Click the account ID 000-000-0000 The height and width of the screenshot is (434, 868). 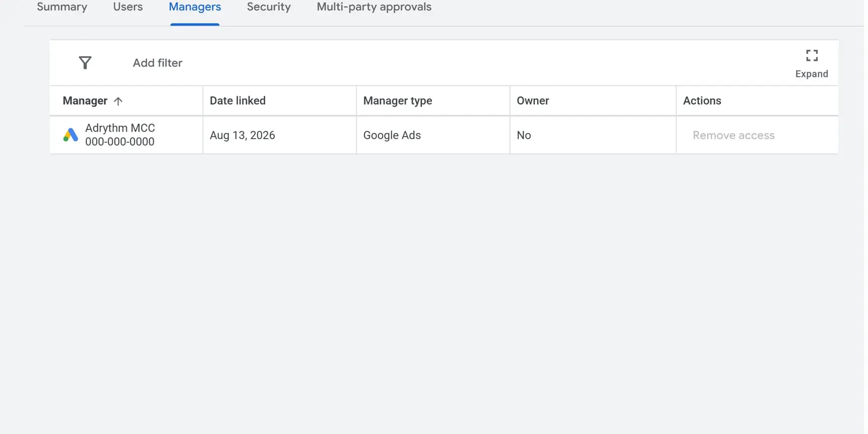(x=120, y=142)
